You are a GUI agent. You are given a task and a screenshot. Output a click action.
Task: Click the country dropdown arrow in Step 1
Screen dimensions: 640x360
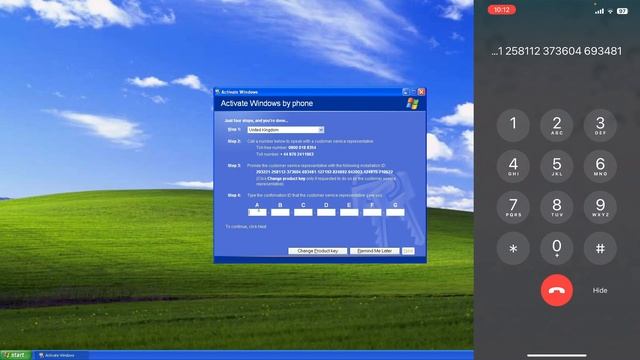coord(321,130)
